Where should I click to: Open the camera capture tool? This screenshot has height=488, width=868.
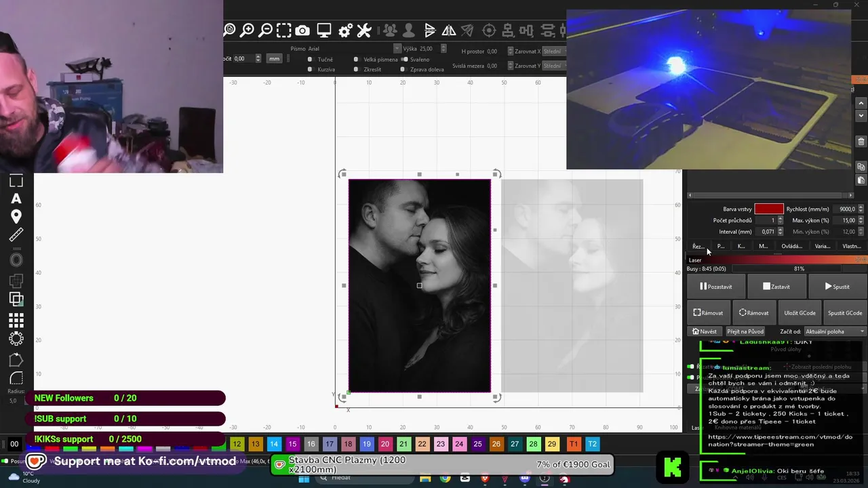coord(302,30)
